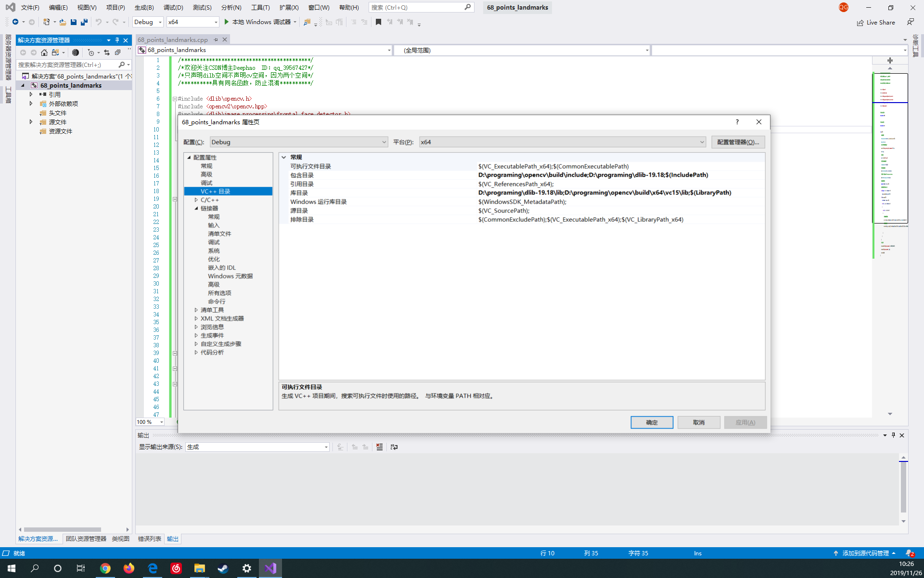Switch to the 错误列表 tab

point(149,539)
